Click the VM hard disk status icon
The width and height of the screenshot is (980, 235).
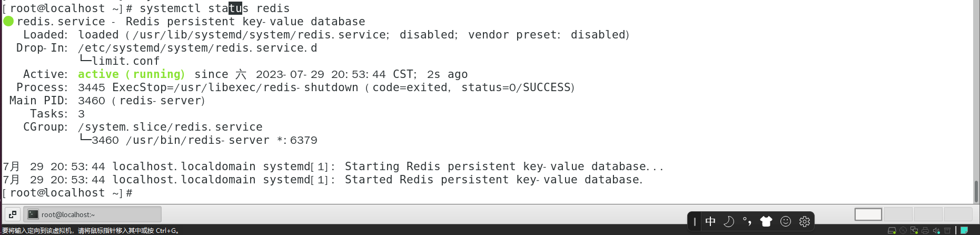[x=892, y=231]
